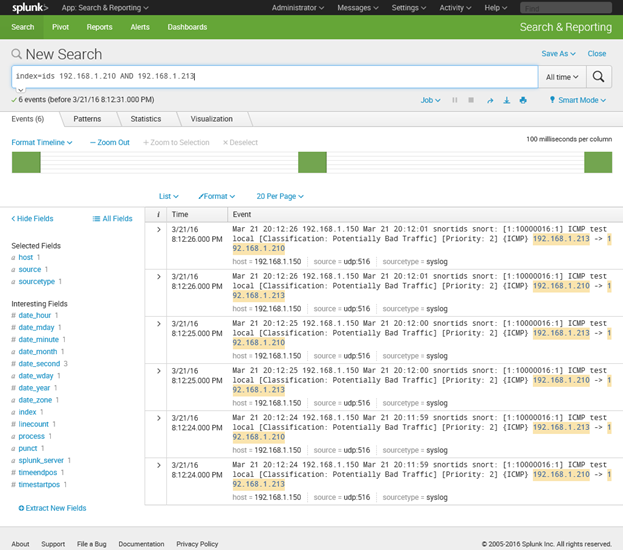Image resolution: width=623 pixels, height=550 pixels.
Task: Stop the search job
Action: coord(473,100)
